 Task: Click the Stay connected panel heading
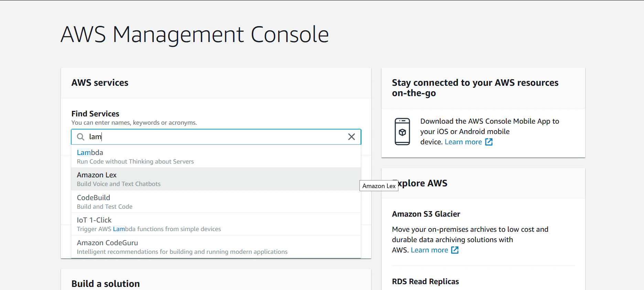click(475, 87)
